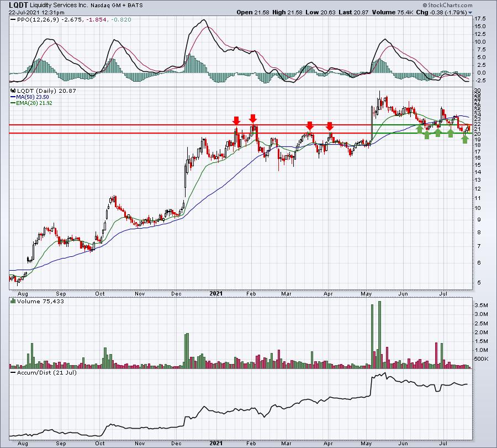Click the LQDT ticker symbol title
This screenshot has width=497, height=448.
18,5
